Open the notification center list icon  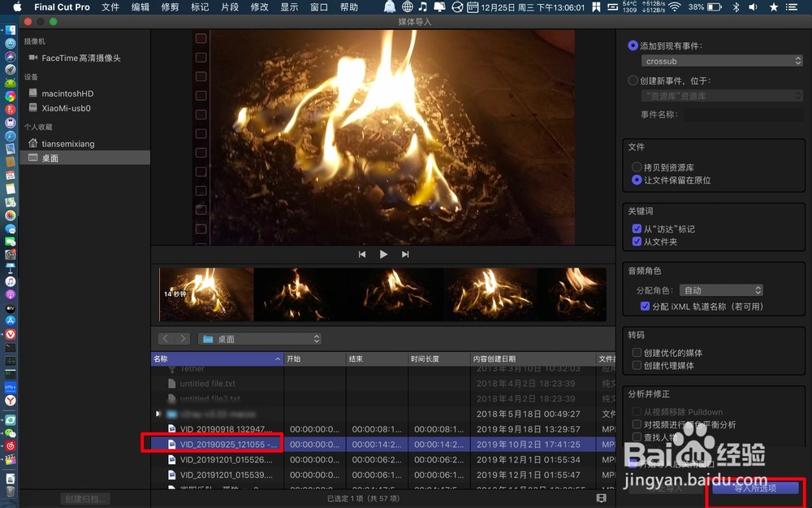(791, 7)
